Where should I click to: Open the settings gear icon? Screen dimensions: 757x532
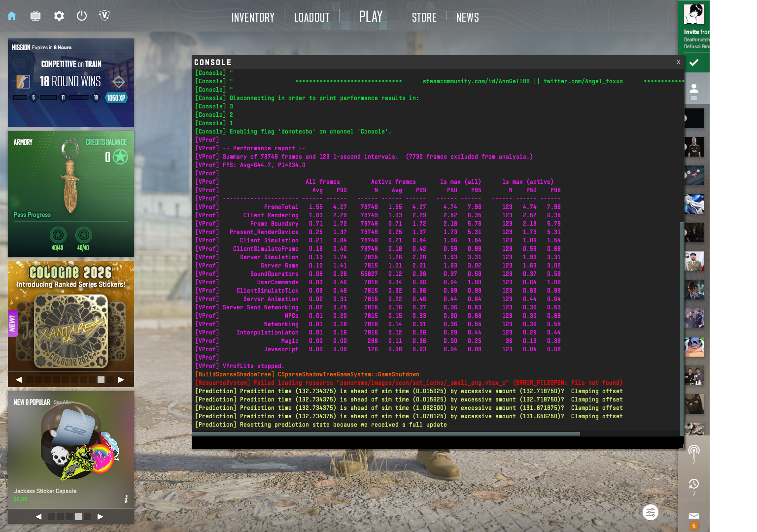(59, 16)
